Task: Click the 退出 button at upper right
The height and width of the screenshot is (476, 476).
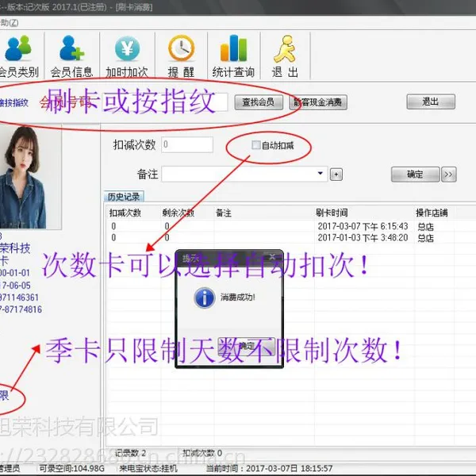Action: tap(431, 102)
